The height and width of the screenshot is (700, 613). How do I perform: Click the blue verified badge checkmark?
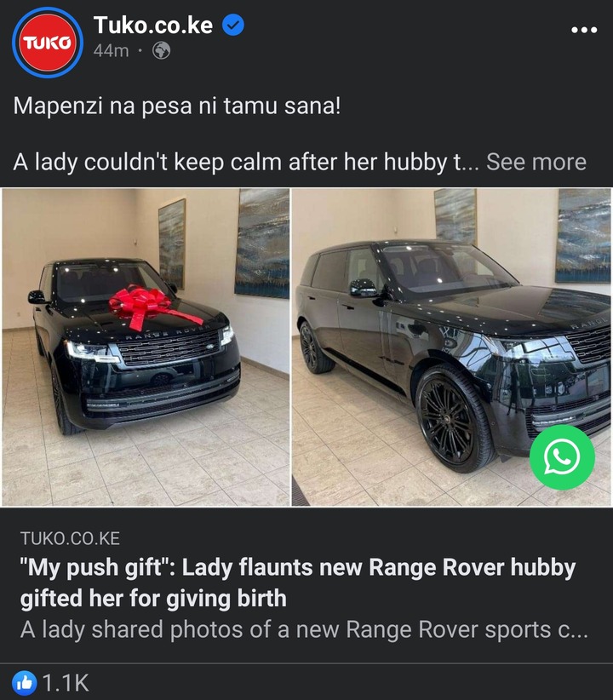tap(233, 25)
